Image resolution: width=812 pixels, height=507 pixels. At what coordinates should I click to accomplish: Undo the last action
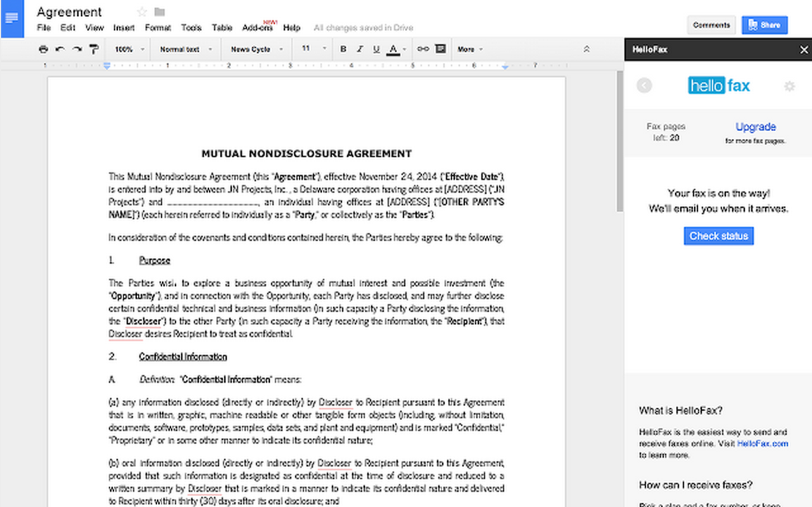tap(60, 49)
